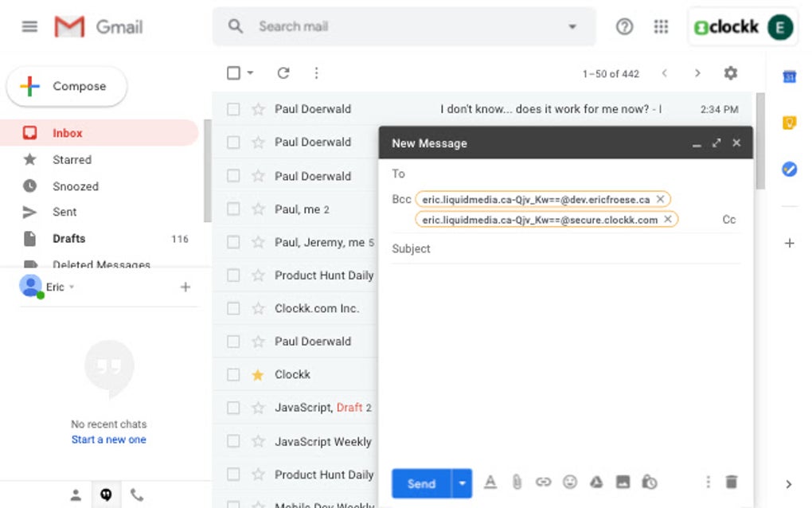Open the Google Tasks side panel

(x=789, y=169)
